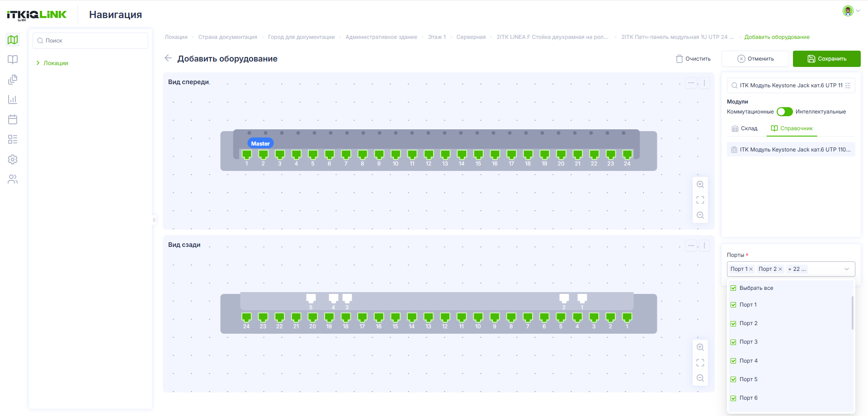
Task: Click the back arrow beside Добавить оборудование
Action: pos(168,58)
